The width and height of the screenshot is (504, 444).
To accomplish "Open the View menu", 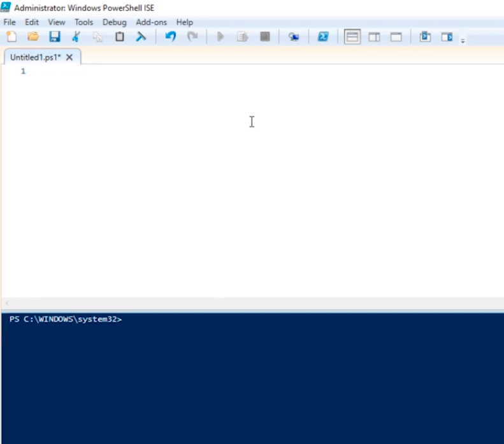I will (57, 22).
